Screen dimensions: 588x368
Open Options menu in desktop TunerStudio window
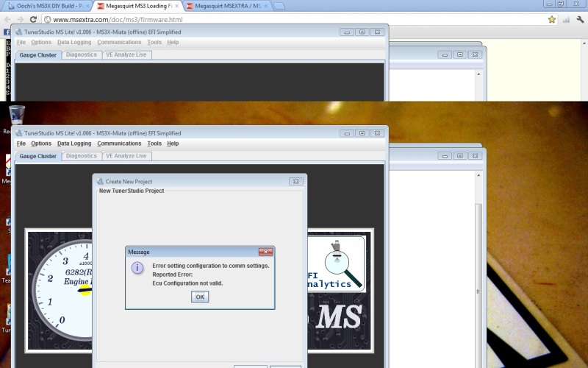click(41, 144)
